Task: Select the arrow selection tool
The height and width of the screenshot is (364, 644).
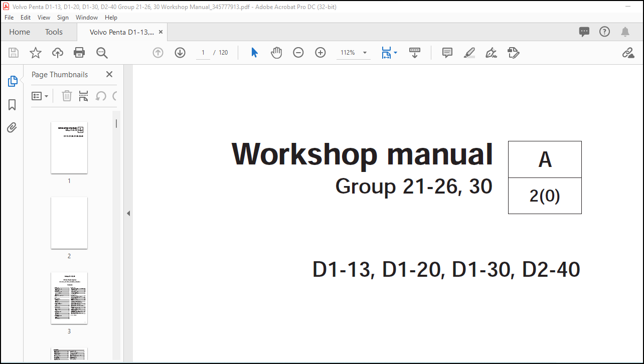Action: pyautogui.click(x=254, y=53)
